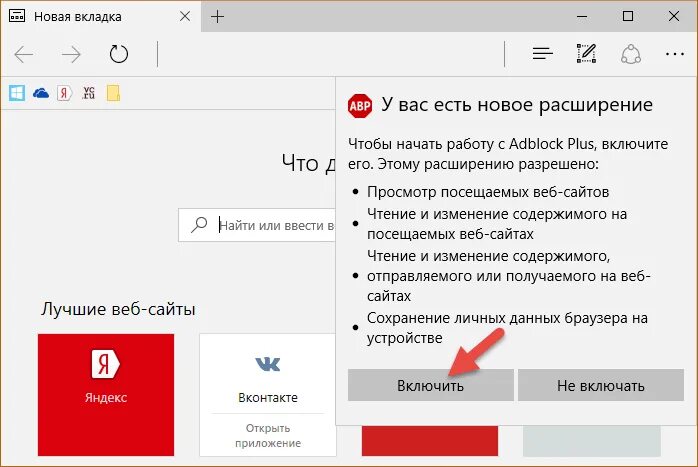Image resolution: width=698 pixels, height=467 pixels.
Task: Open the Yandex favorite in favorites bar
Action: tap(65, 93)
